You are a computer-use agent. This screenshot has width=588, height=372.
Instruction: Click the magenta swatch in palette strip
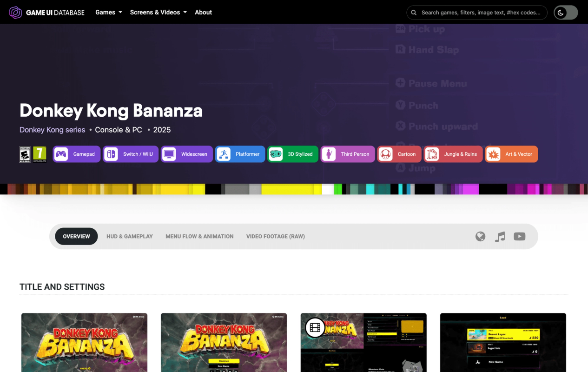coord(471,189)
